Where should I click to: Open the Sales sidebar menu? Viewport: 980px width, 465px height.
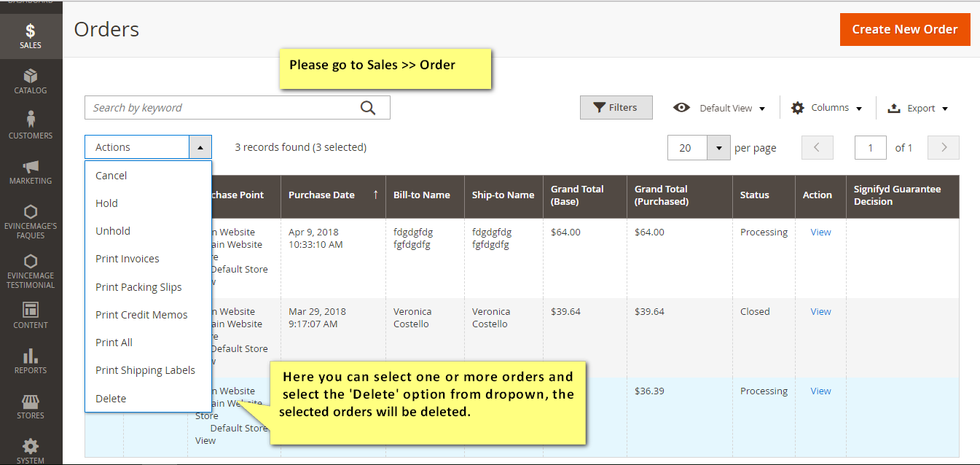coord(31,36)
